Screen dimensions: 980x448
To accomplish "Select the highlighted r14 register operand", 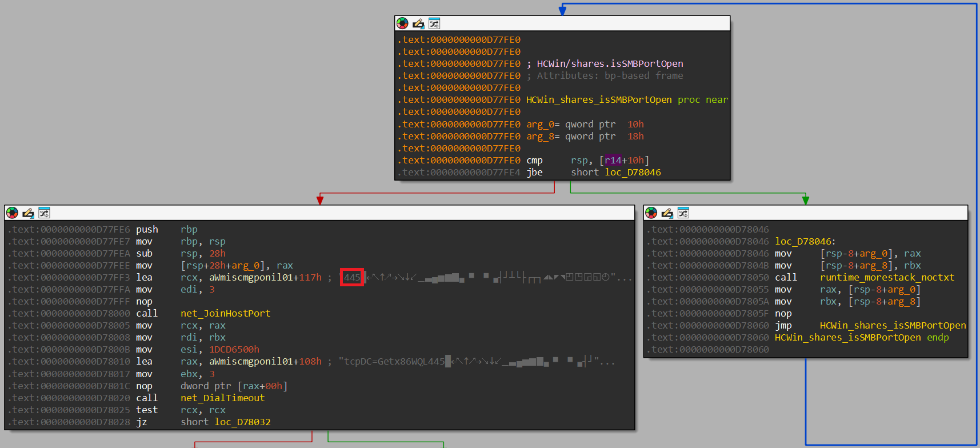I will pos(613,160).
